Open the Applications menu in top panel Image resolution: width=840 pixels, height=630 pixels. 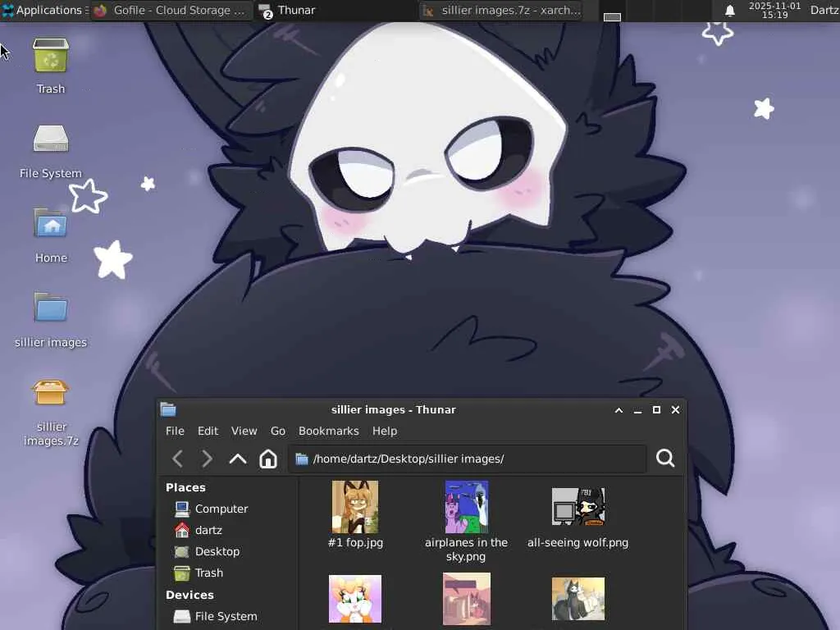pyautogui.click(x=44, y=10)
